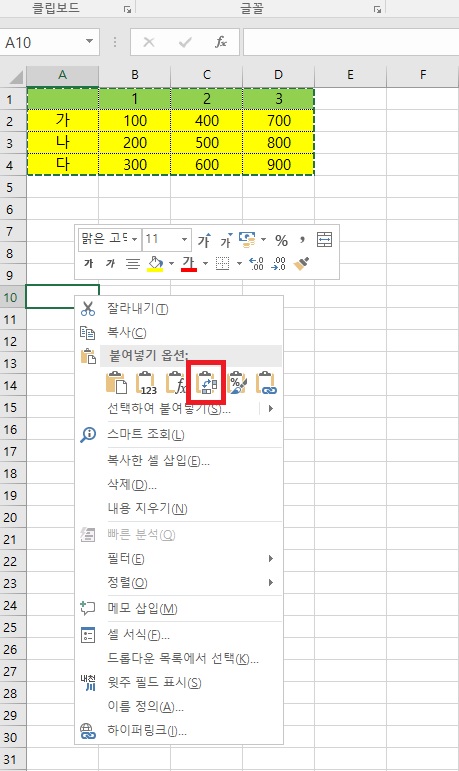The width and height of the screenshot is (459, 771).
Task: Choose the default Paste option icon
Action: pos(116,383)
